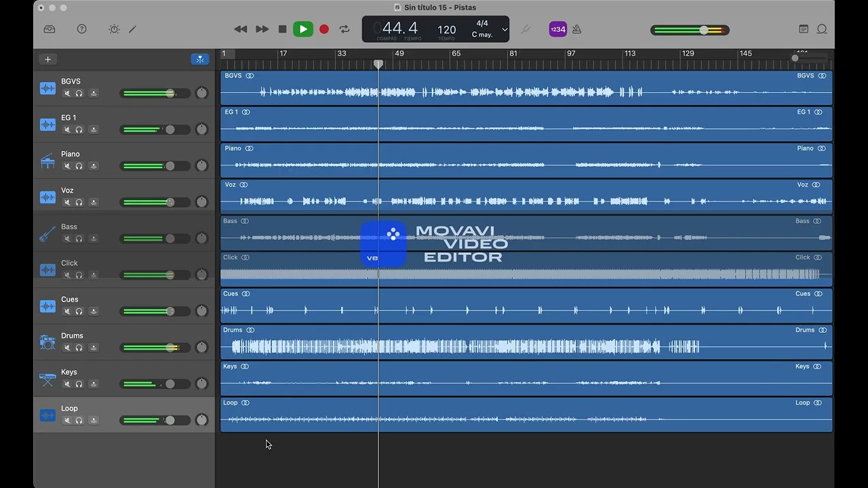868x488 pixels.
Task: Select the Voz audio region
Action: (526, 197)
